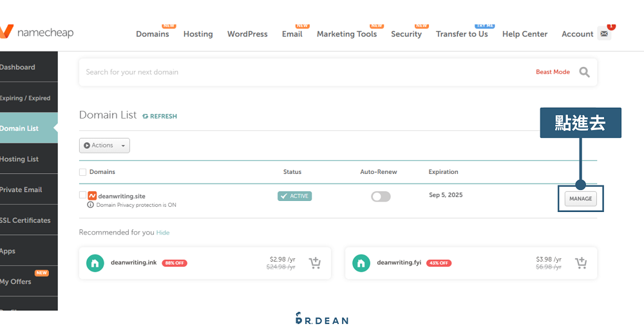Click the Domain Privacy info icon

point(90,205)
